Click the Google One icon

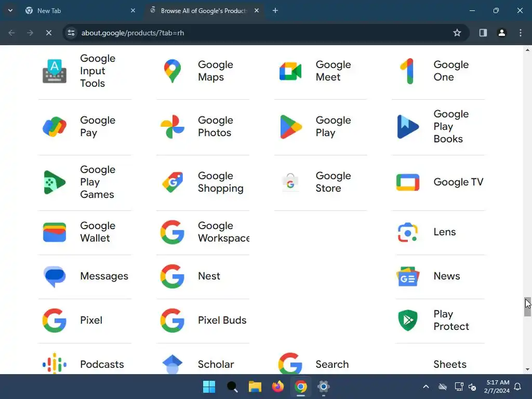coord(407,71)
